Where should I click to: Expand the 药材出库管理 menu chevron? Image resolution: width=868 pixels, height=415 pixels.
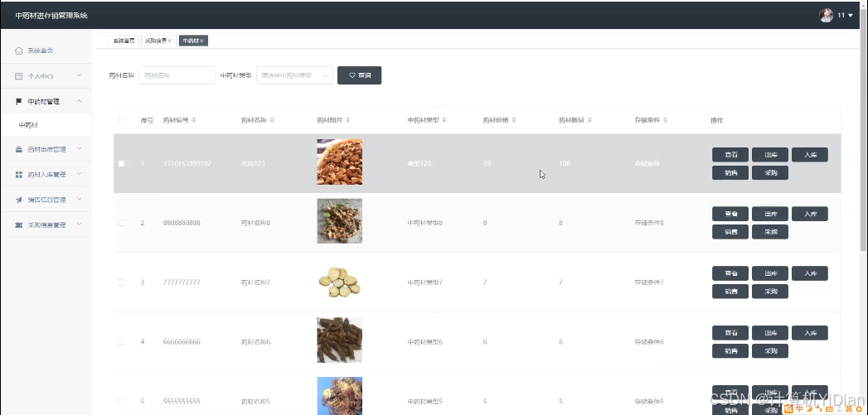pos(79,148)
